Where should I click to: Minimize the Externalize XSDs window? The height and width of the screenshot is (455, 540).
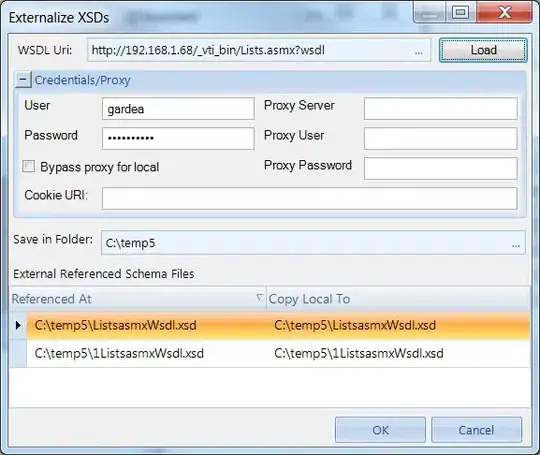tap(430, 13)
